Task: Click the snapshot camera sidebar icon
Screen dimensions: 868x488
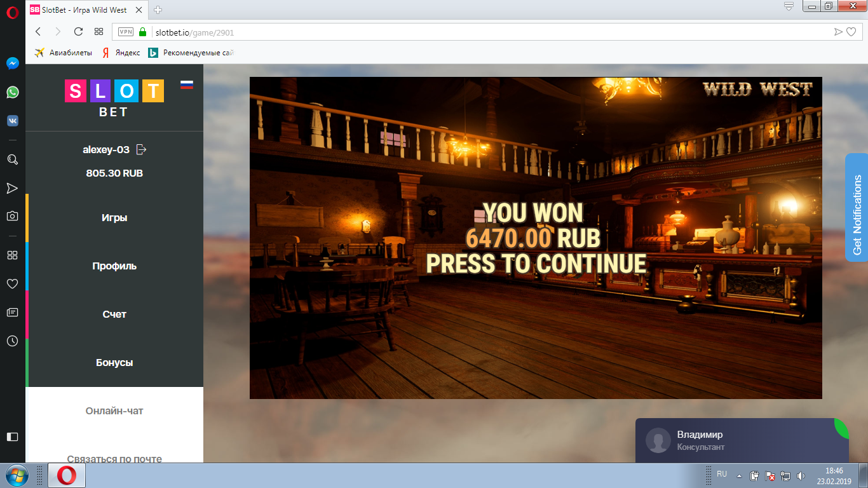Action: coord(12,216)
